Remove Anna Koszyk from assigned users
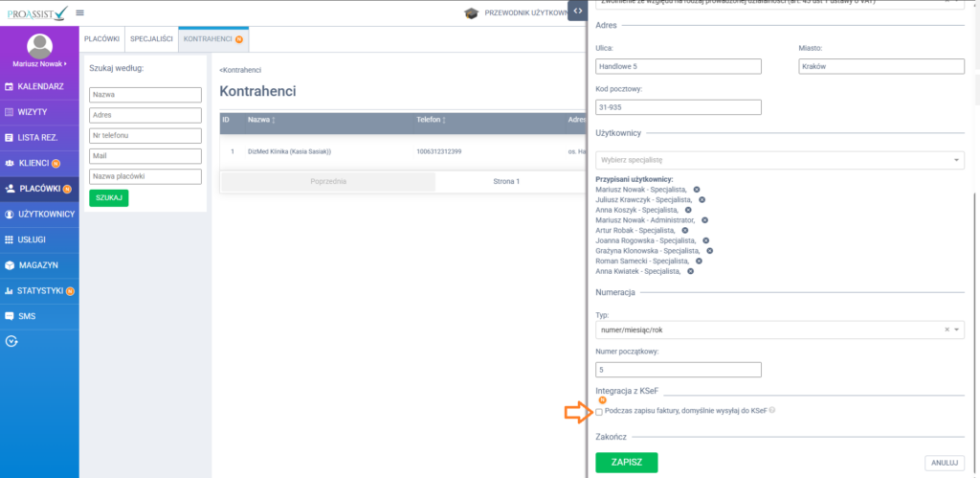 pos(688,210)
